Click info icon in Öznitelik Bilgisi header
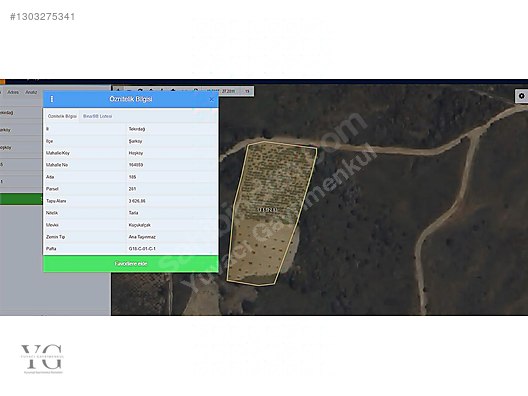The height and width of the screenshot is (396, 528). (x=52, y=99)
